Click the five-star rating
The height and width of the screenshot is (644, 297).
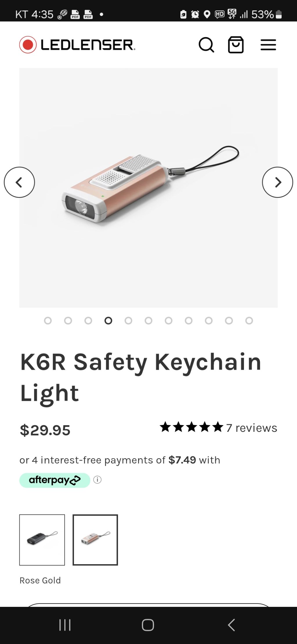pos(191,427)
